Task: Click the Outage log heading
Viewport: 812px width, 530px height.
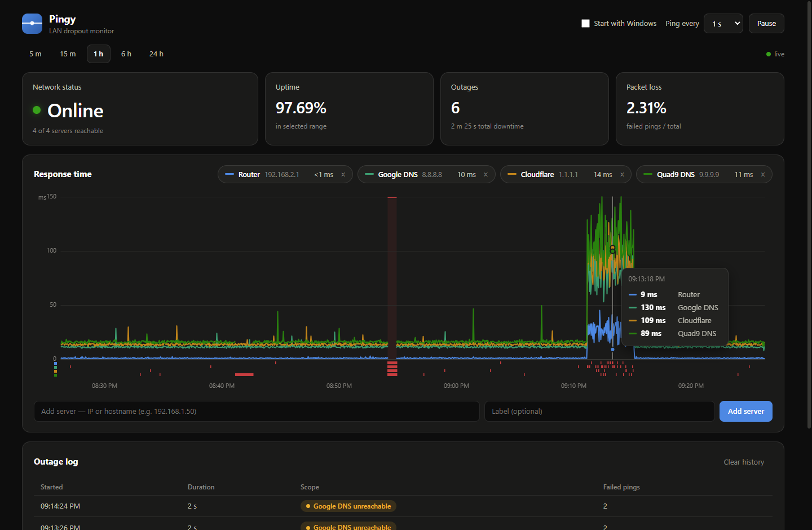Action: point(56,462)
